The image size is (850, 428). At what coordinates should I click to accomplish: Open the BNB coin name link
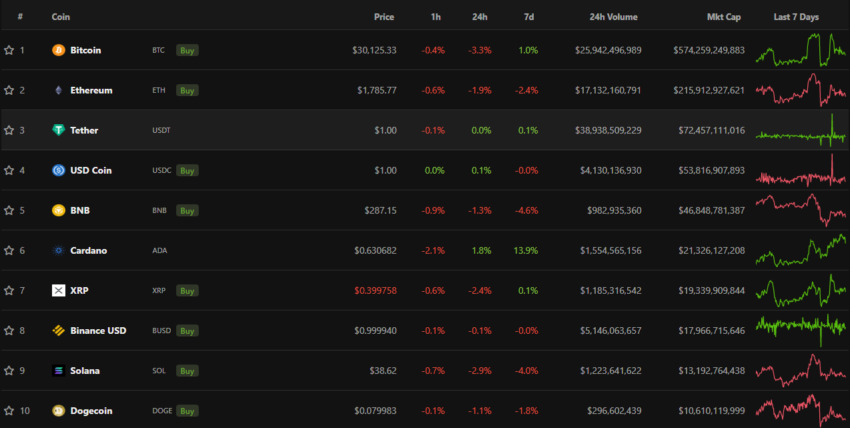[80, 211]
